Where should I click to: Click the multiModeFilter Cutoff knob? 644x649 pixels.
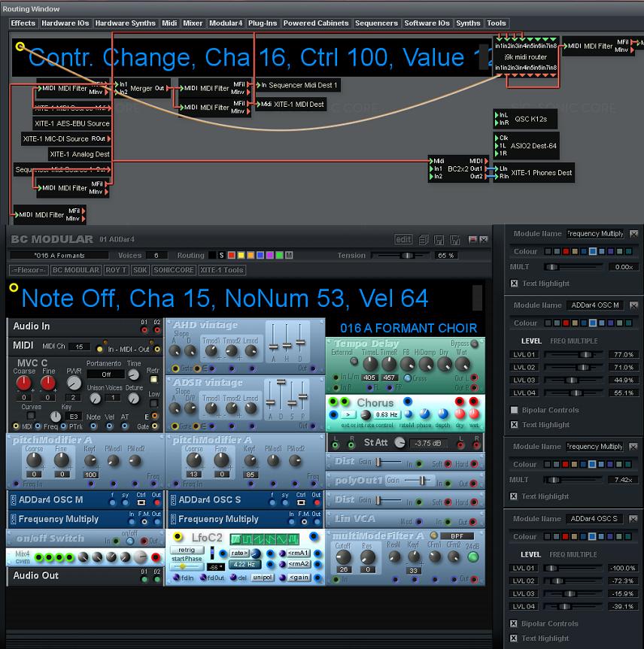coord(343,557)
